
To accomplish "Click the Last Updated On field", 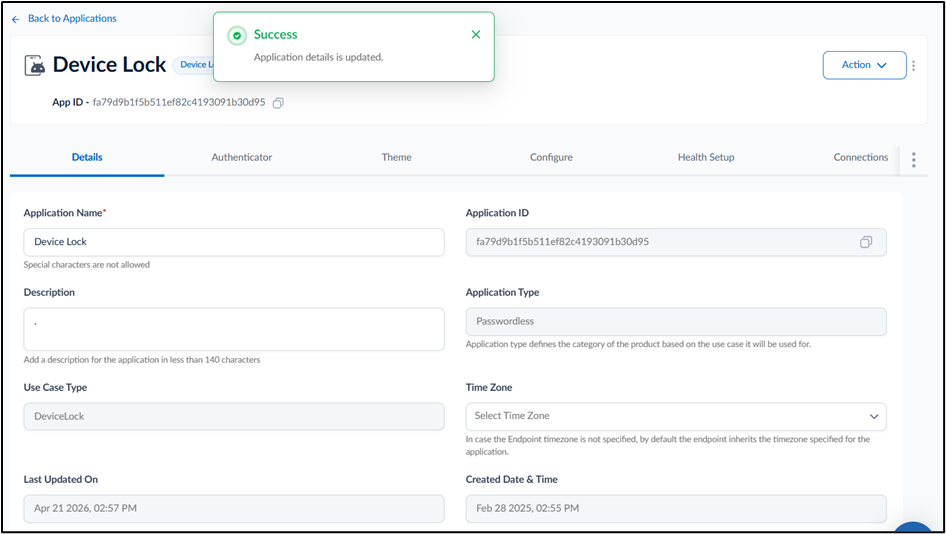I will 234,509.
